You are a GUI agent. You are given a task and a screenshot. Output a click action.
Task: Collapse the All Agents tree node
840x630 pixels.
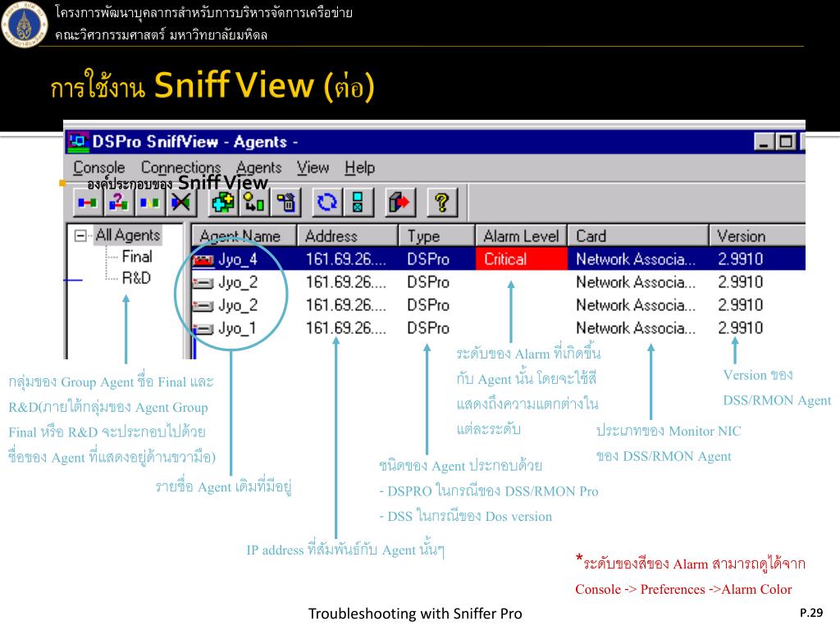coord(80,235)
